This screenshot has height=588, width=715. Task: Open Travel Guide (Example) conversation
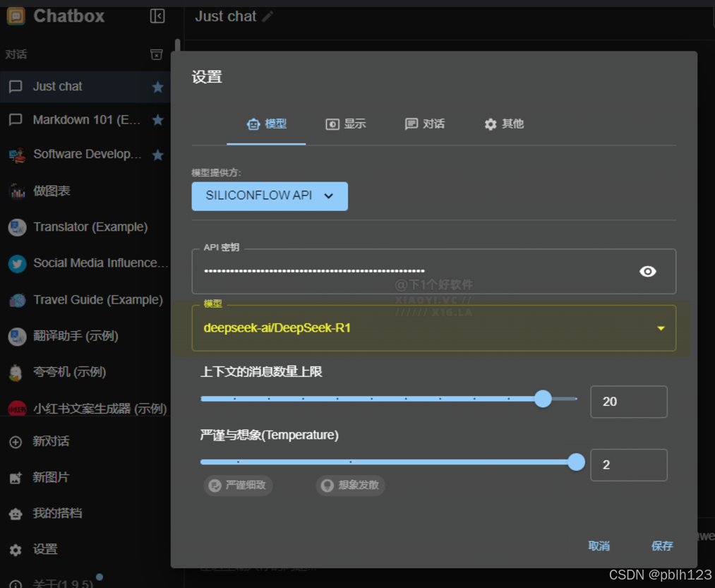coord(85,300)
